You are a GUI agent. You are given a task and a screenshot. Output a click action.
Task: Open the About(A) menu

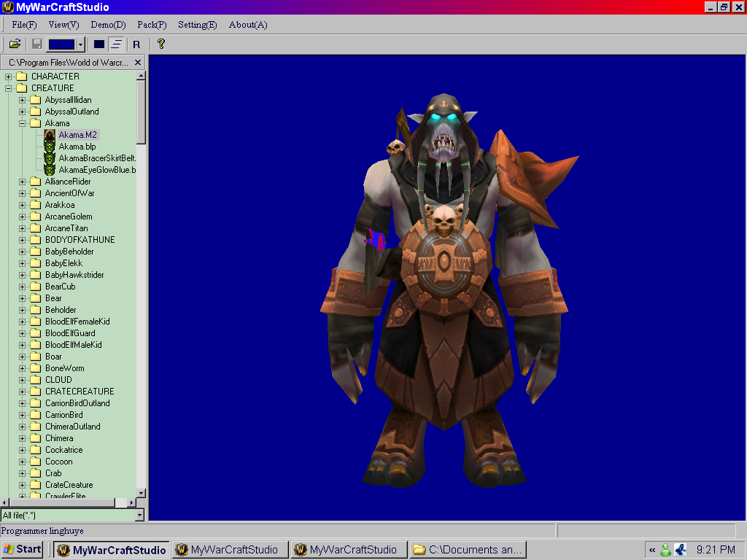click(x=248, y=25)
